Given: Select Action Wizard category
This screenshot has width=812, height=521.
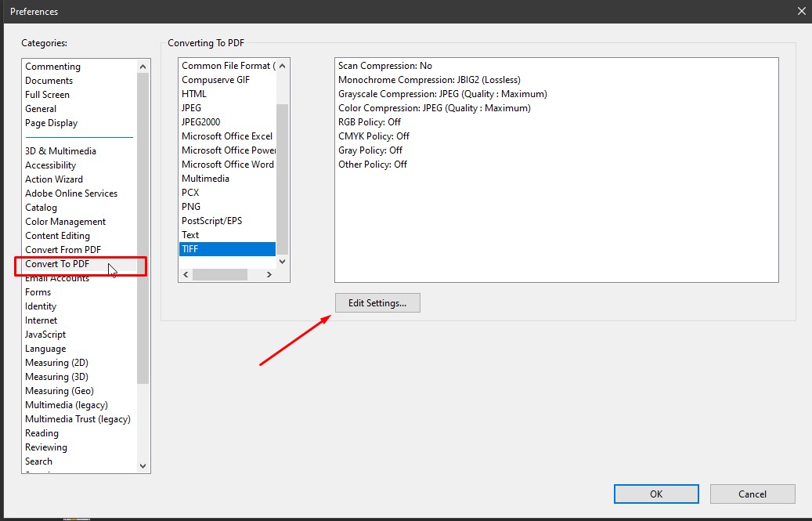Looking at the screenshot, I should tap(54, 179).
